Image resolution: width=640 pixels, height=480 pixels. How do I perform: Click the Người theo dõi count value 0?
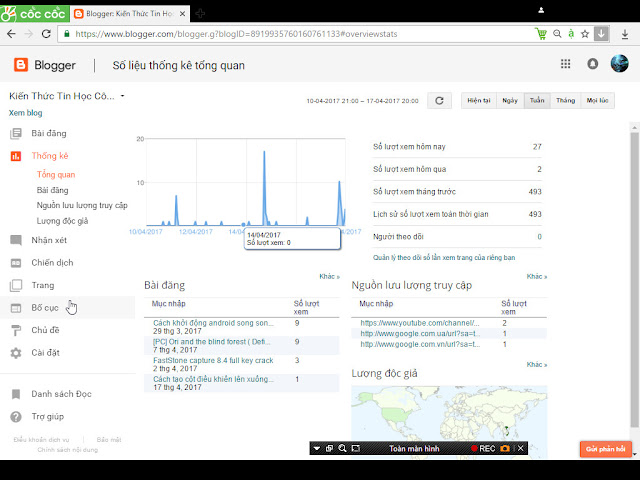[539, 237]
